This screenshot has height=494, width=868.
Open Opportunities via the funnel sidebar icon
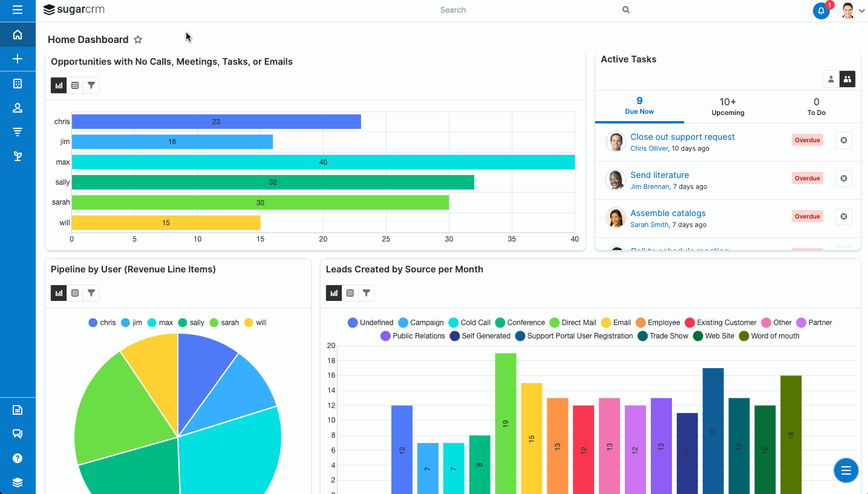[18, 132]
